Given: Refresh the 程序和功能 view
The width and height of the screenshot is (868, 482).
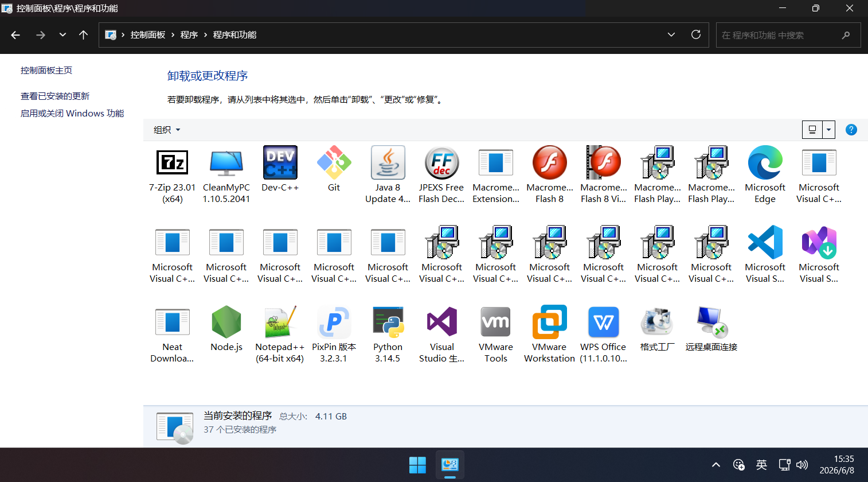Looking at the screenshot, I should [696, 34].
